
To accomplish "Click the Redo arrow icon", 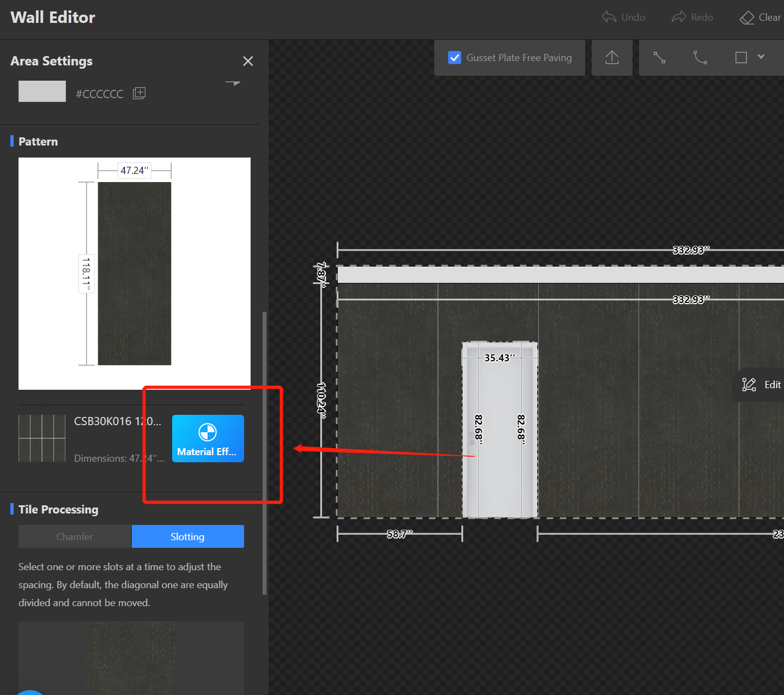I will (678, 17).
